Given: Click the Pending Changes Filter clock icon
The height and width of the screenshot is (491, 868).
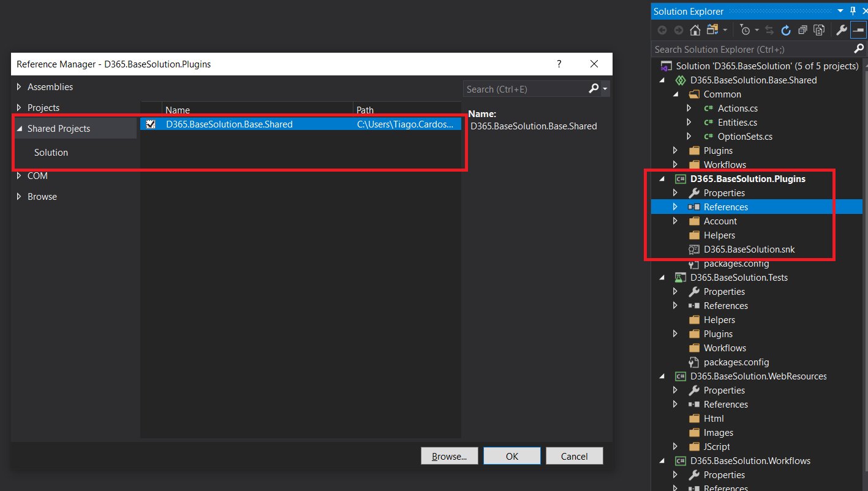Looking at the screenshot, I should click(x=745, y=30).
